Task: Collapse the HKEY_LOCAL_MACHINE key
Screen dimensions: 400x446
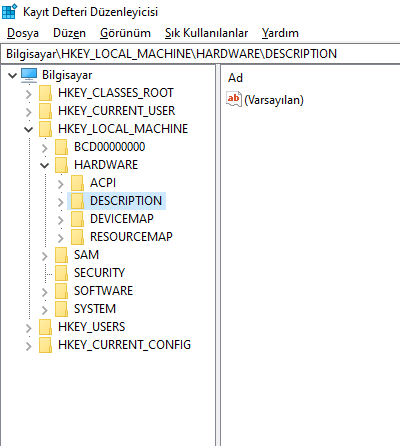Action: coord(29,129)
